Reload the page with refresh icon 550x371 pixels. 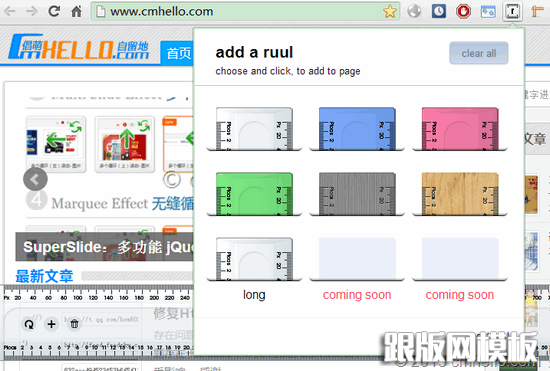pyautogui.click(x=54, y=11)
